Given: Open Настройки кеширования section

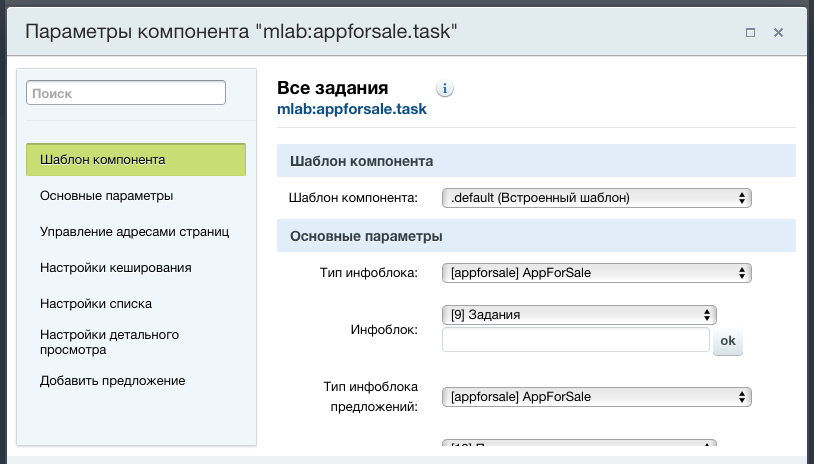Looking at the screenshot, I should pyautogui.click(x=116, y=268).
